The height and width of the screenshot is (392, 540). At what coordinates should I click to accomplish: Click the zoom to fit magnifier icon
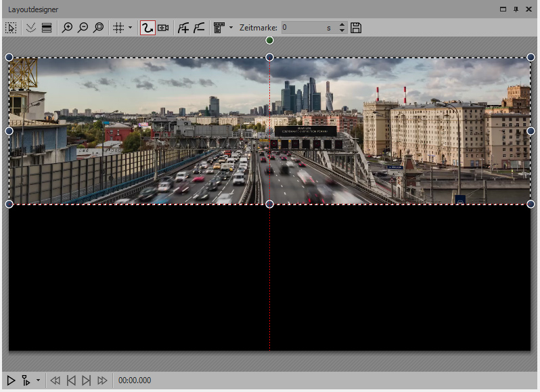click(x=99, y=28)
